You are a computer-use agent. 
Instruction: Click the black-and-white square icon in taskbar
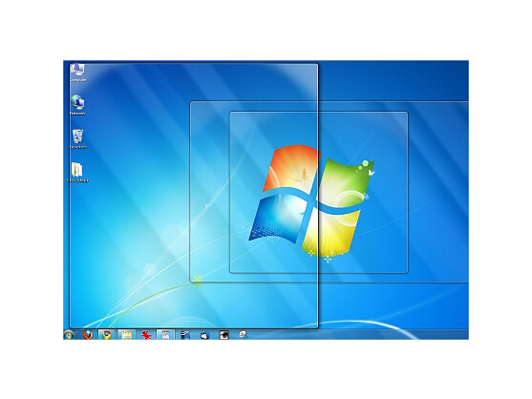223,335
